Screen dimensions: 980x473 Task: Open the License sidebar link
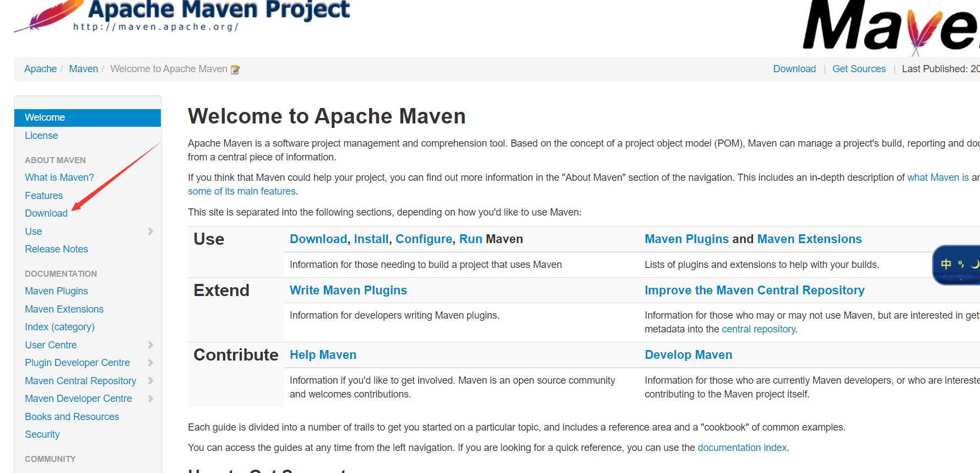point(41,136)
